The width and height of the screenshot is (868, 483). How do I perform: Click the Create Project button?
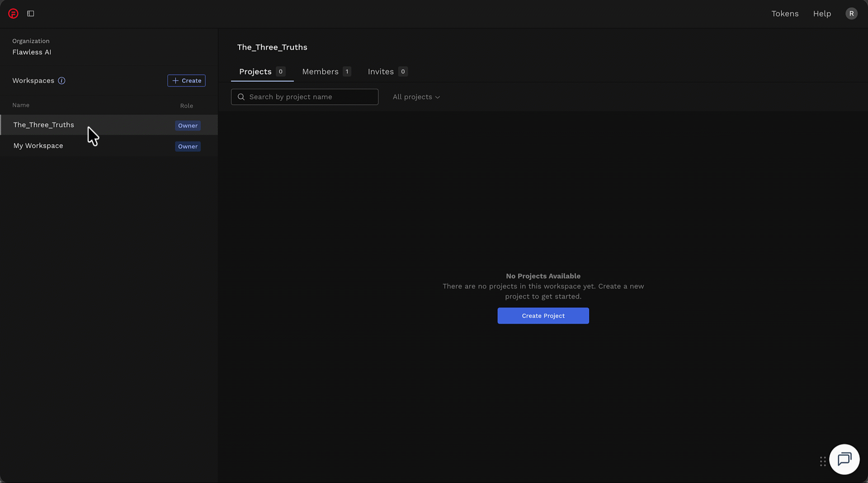tap(543, 316)
